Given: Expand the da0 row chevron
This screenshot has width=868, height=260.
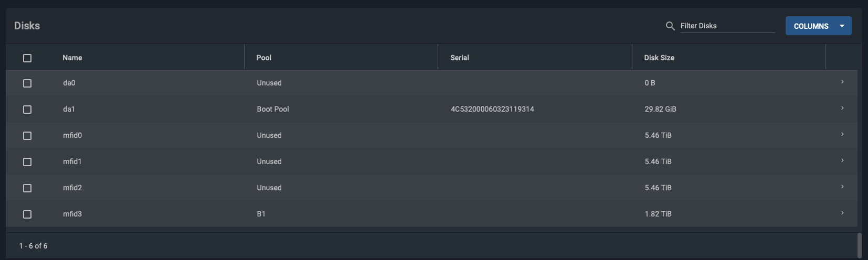Looking at the screenshot, I should tap(842, 82).
